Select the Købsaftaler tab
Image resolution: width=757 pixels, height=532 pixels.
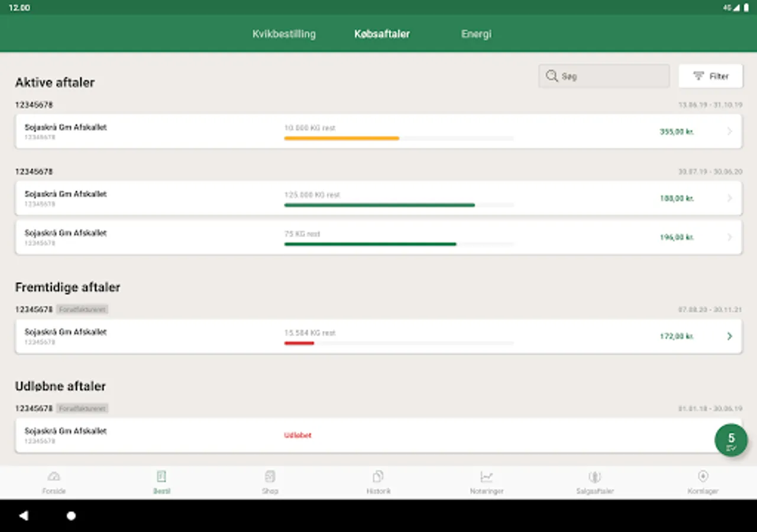pyautogui.click(x=382, y=34)
